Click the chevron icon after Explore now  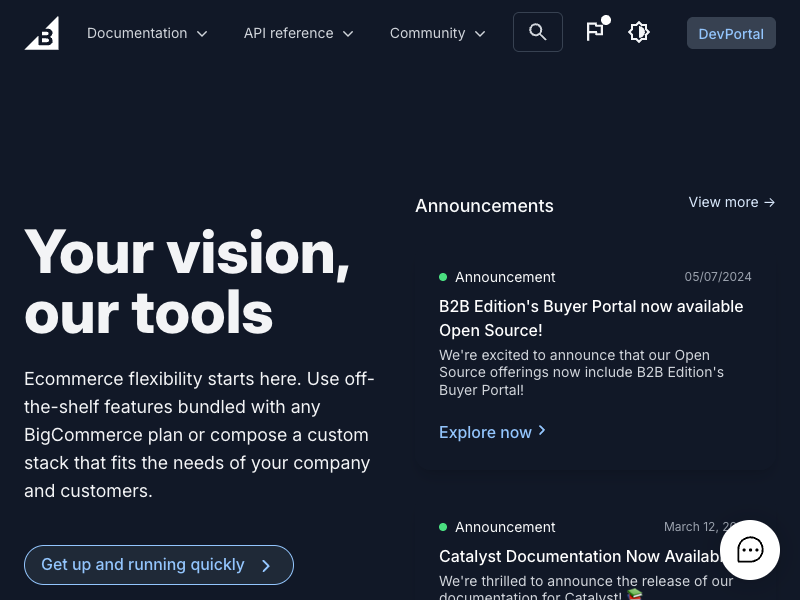click(x=542, y=431)
